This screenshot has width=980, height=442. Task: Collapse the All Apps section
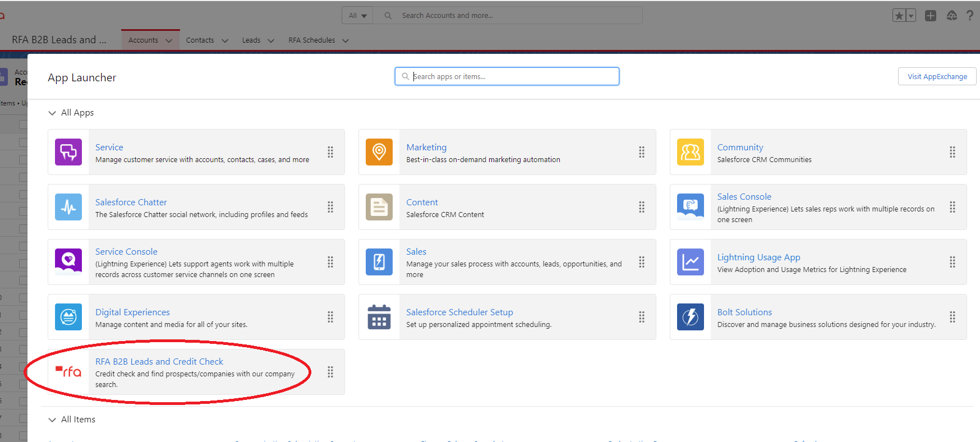click(52, 113)
